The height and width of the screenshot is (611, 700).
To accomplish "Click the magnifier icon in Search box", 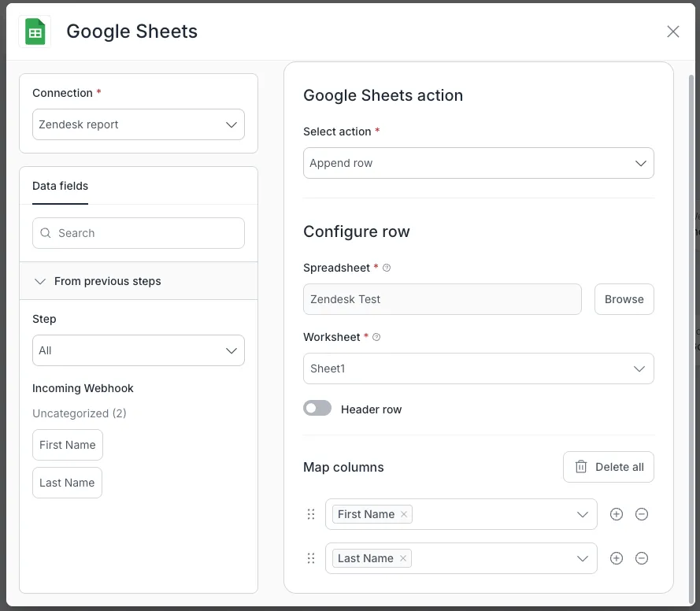I will 46,233.
